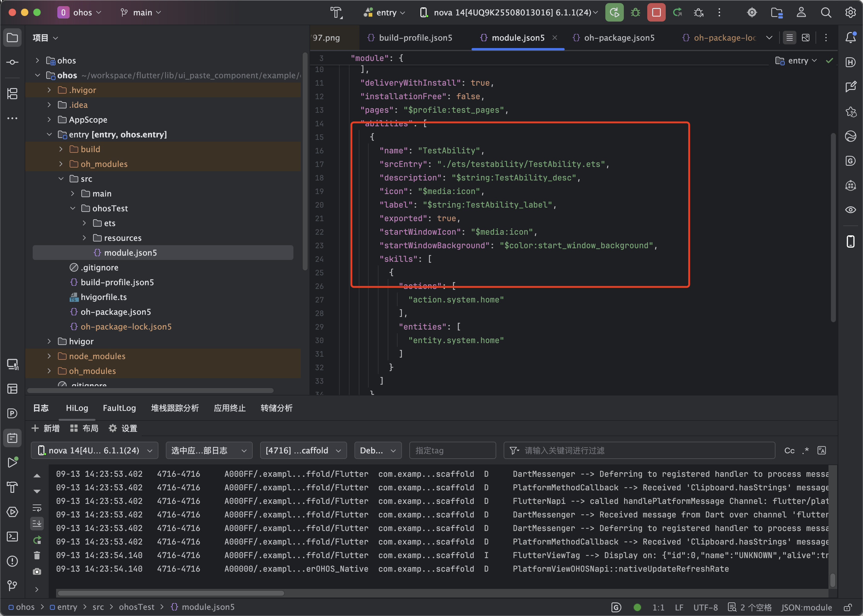The width and height of the screenshot is (863, 616).
Task: Open Notifications bell panel
Action: [x=850, y=38]
